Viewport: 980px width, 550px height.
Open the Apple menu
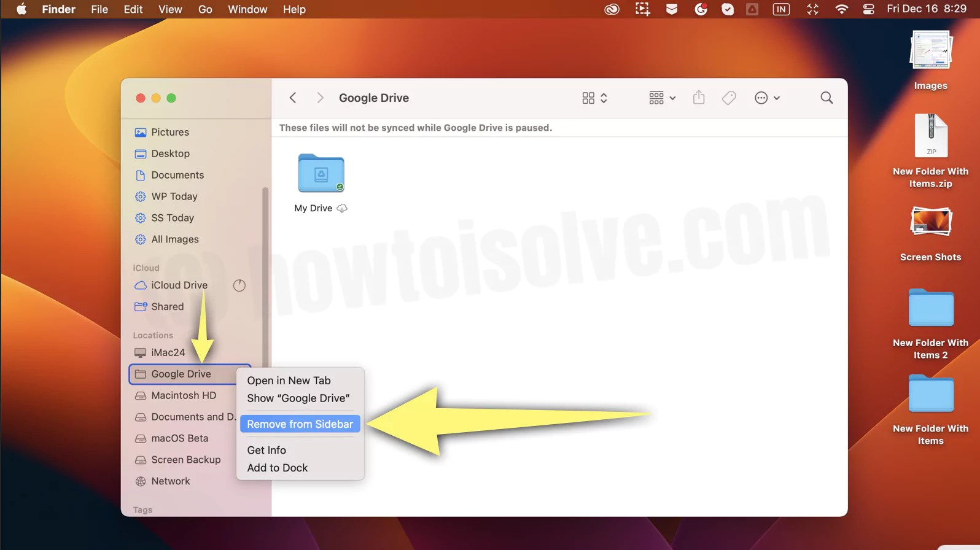21,9
